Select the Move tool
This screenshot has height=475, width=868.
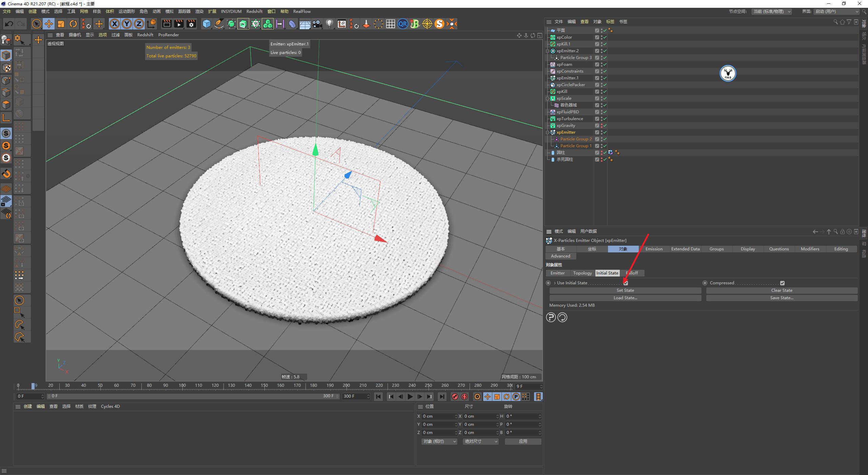[x=49, y=24]
